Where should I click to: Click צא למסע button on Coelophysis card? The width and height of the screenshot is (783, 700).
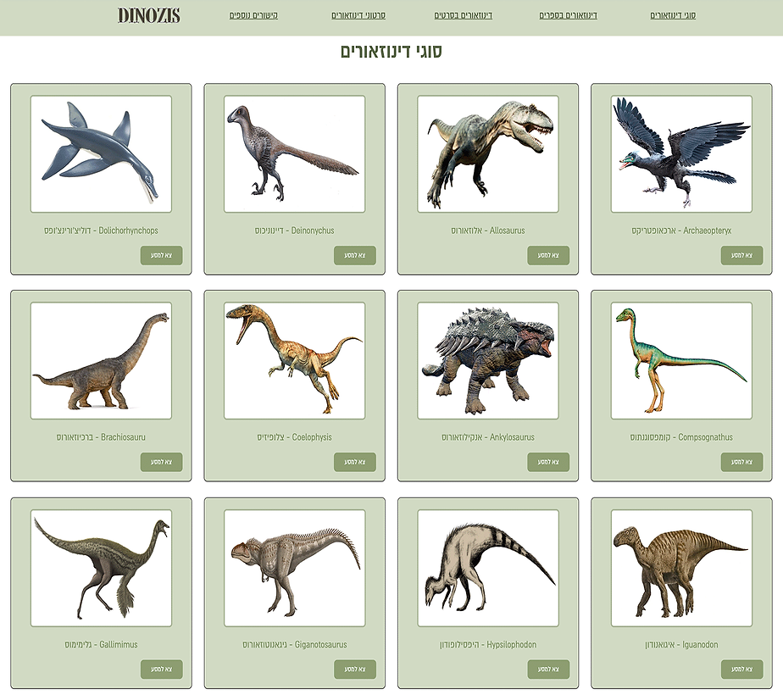tap(355, 462)
